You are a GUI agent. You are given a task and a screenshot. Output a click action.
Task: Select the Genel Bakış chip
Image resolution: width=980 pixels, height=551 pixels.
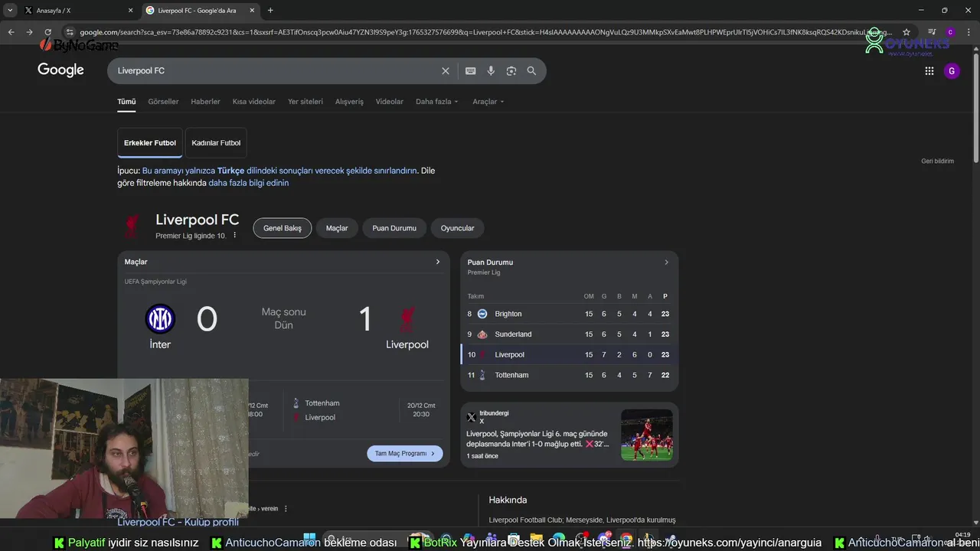pyautogui.click(x=283, y=228)
